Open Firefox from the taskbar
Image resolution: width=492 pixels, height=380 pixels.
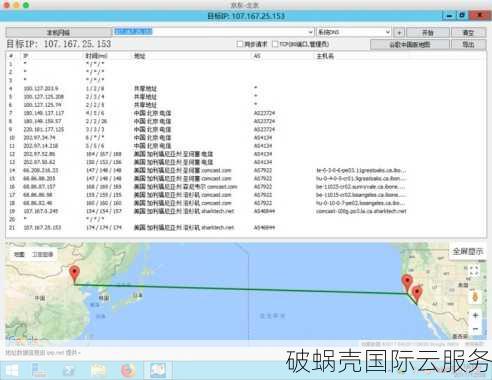[128, 370]
